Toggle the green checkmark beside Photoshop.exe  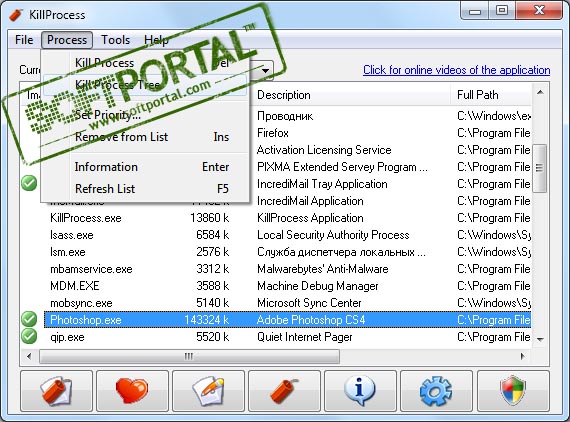pos(29,319)
